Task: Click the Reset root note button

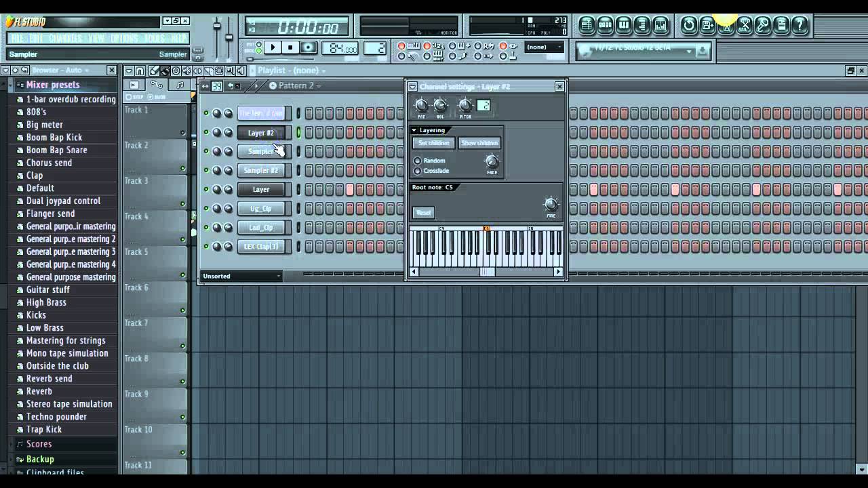Action: point(423,213)
